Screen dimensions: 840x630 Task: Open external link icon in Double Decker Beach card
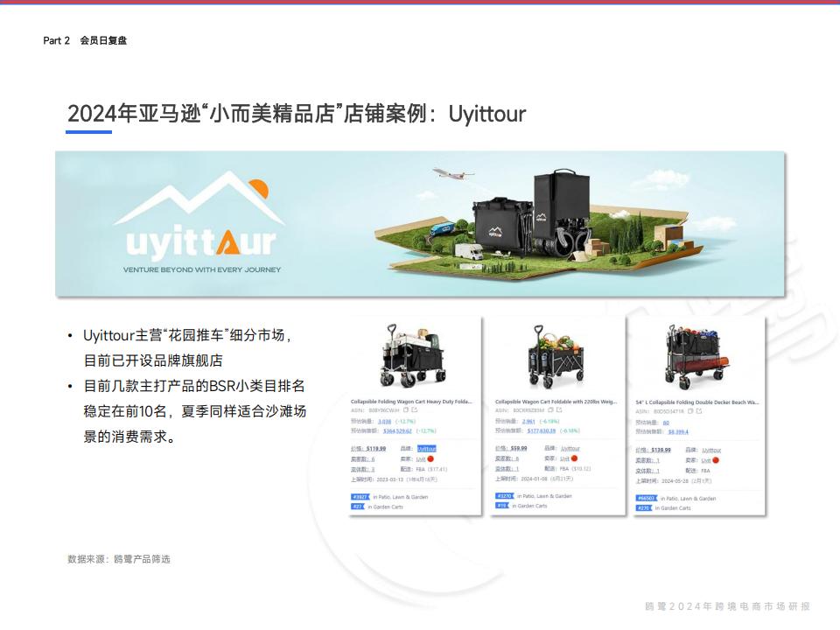699,411
